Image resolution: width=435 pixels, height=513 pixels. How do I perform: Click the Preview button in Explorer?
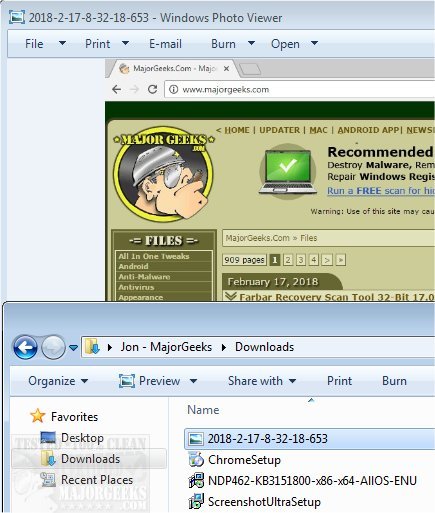[150, 381]
